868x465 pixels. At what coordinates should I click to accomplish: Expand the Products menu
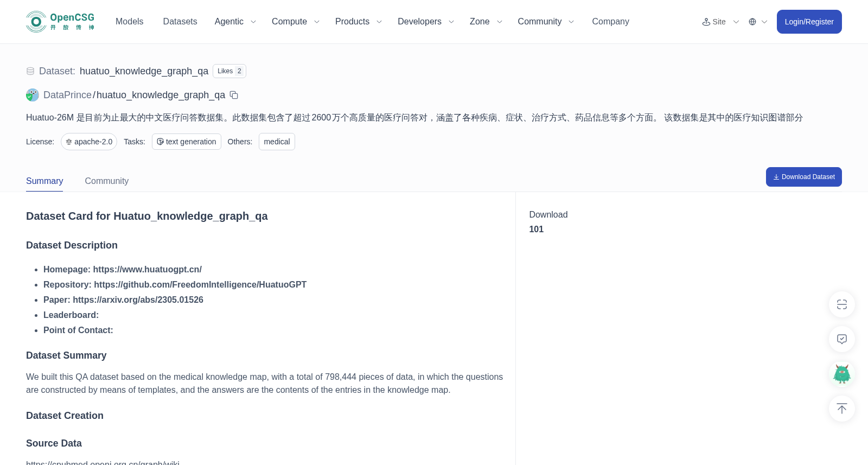pyautogui.click(x=359, y=22)
